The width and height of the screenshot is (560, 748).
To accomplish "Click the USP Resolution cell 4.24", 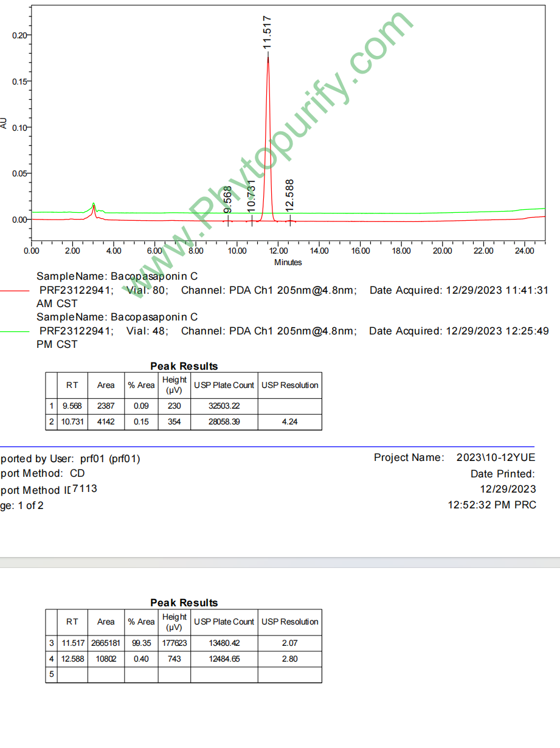I will (x=290, y=422).
